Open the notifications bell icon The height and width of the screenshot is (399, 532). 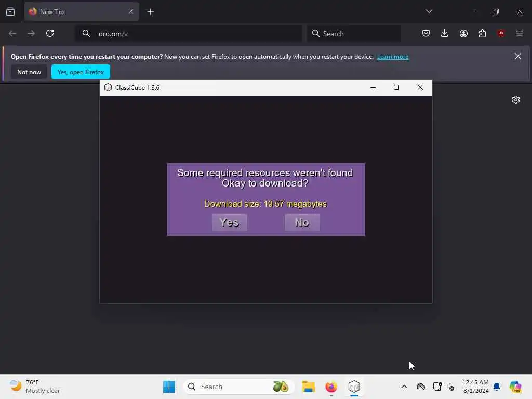tap(497, 387)
